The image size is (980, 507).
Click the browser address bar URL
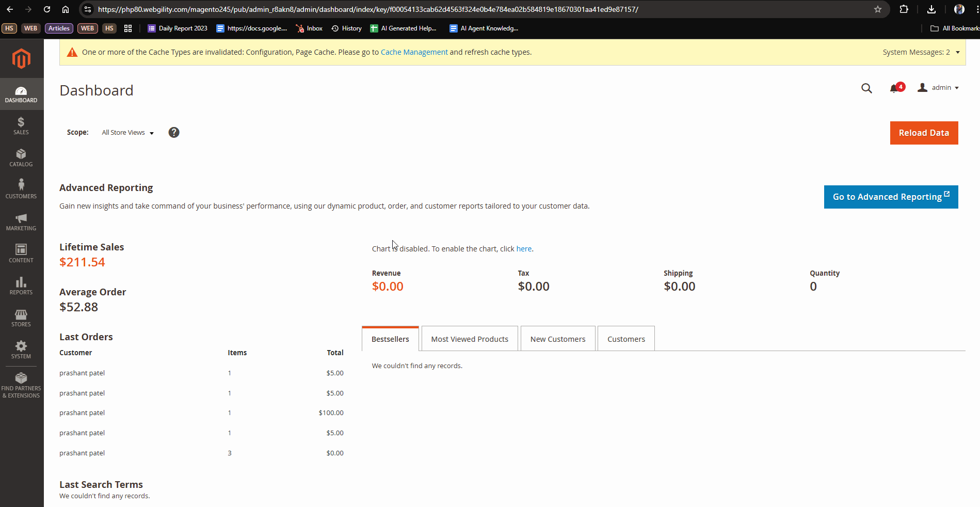point(367,9)
